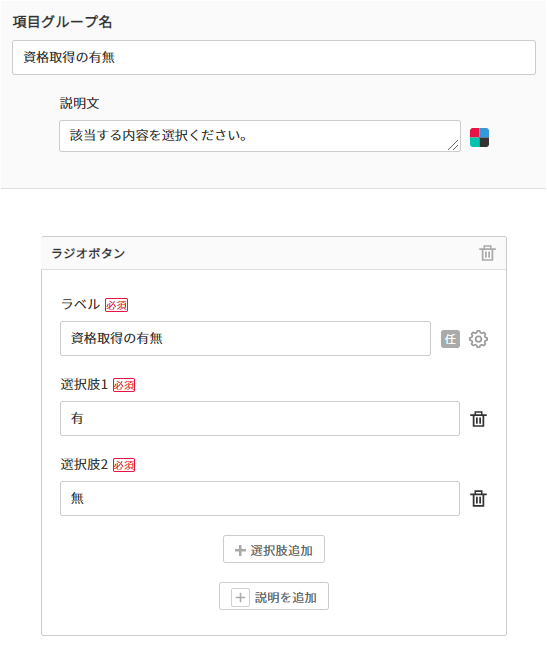This screenshot has width=547, height=667.
Task: Click the resize handle of 説明文 textarea
Action: (x=453, y=145)
